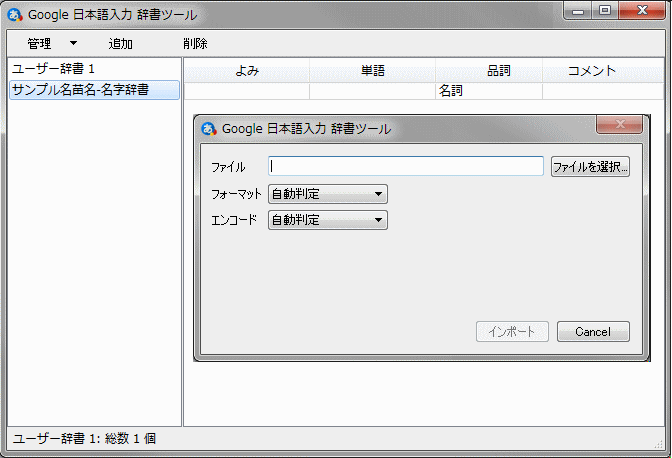Close the import dialog with its X button
This screenshot has width=672, height=458.
[x=619, y=124]
